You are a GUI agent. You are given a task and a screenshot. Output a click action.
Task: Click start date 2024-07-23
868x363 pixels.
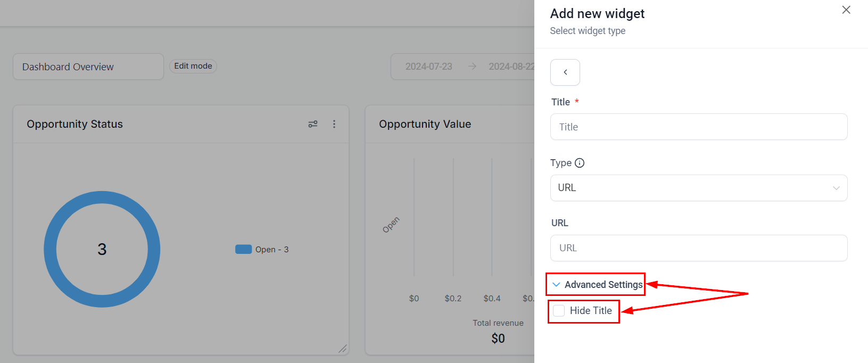coord(429,67)
